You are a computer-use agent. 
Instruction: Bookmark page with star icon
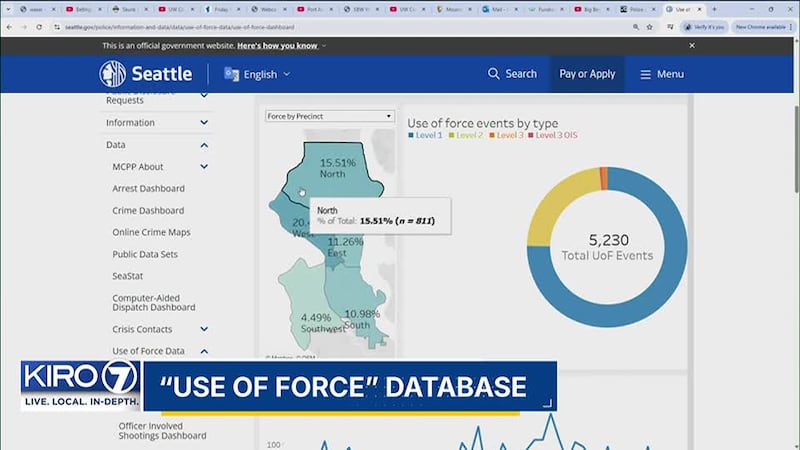pyautogui.click(x=649, y=27)
